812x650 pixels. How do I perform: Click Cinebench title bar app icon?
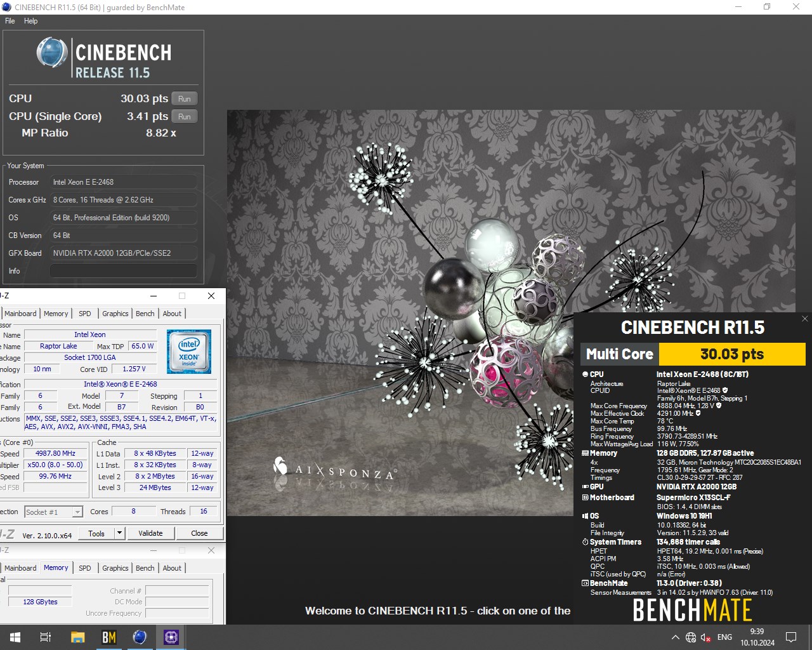(x=7, y=7)
